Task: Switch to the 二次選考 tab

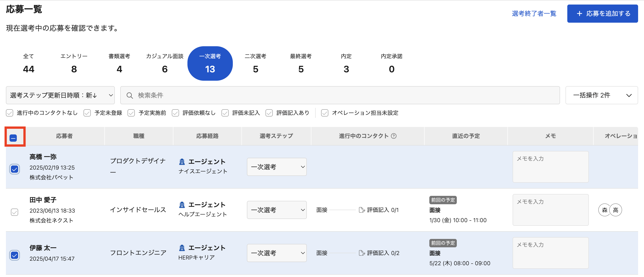Action: [x=255, y=63]
